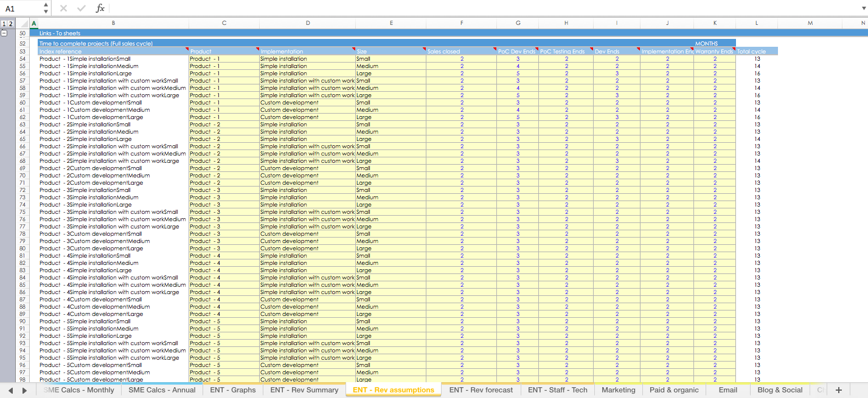This screenshot has width=868, height=398.
Task: Click the confirm entry checkmark icon
Action: 82,9
